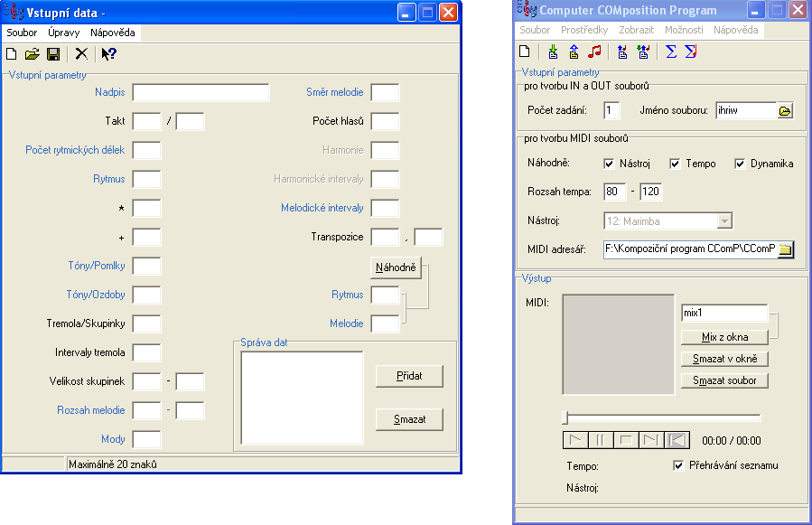
Task: Open Úpravy menu in Vstupní data window
Action: coord(64,33)
